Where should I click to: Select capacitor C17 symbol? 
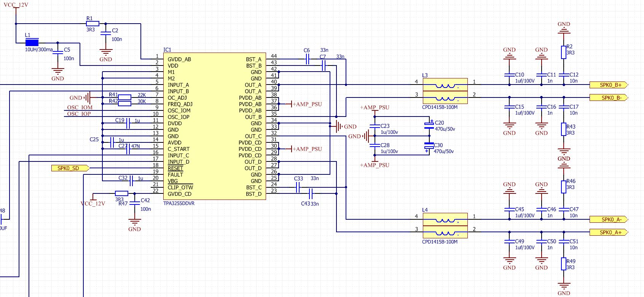(564, 107)
